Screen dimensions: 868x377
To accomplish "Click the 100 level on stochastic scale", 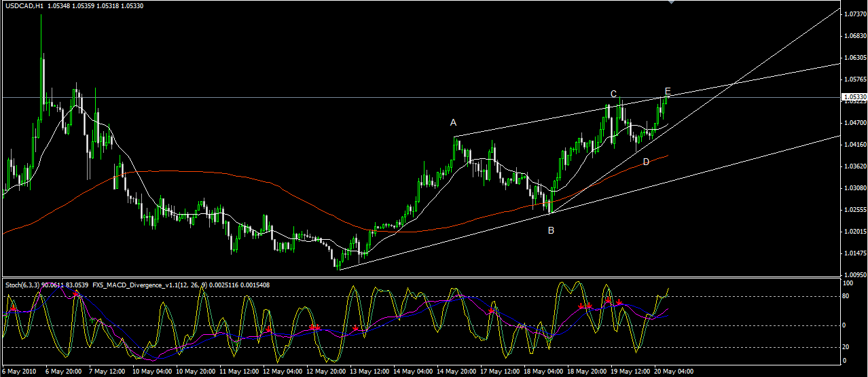I will (848, 283).
